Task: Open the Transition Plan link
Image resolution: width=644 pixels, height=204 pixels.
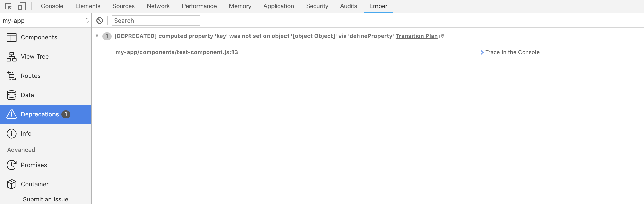Action: [416, 36]
